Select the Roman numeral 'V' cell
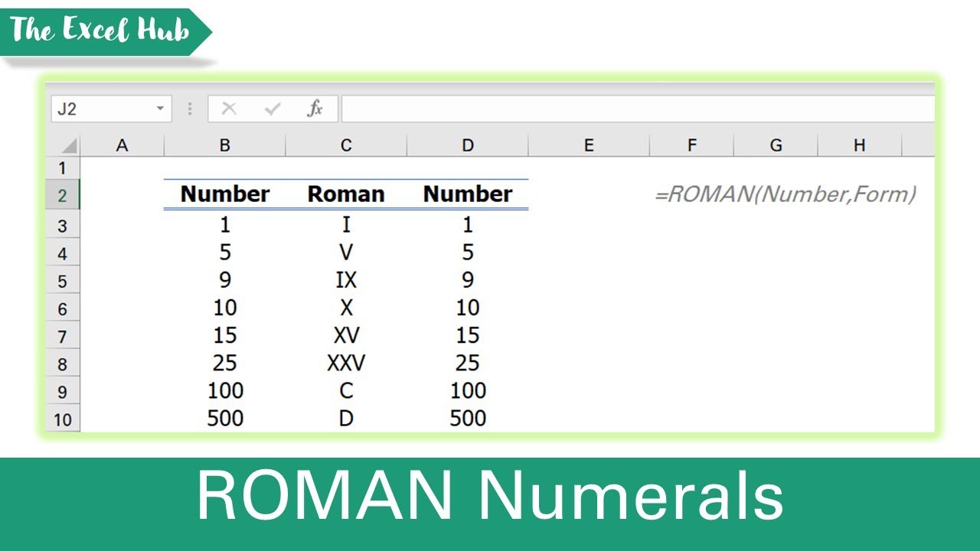 click(346, 253)
